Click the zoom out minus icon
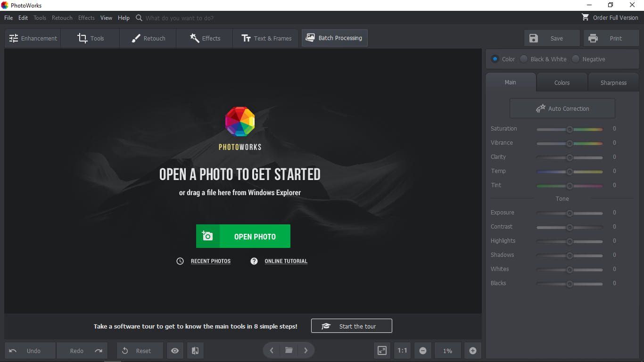This screenshot has height=362, width=644. coord(423,351)
